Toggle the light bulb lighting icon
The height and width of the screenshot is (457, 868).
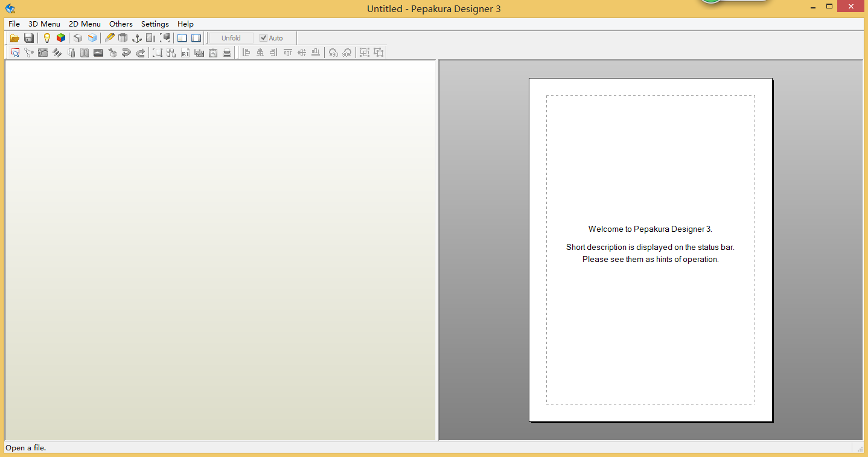coord(47,38)
